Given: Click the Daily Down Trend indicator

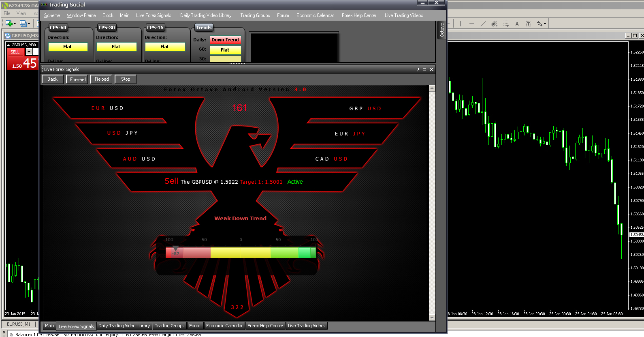Looking at the screenshot, I should [225, 40].
